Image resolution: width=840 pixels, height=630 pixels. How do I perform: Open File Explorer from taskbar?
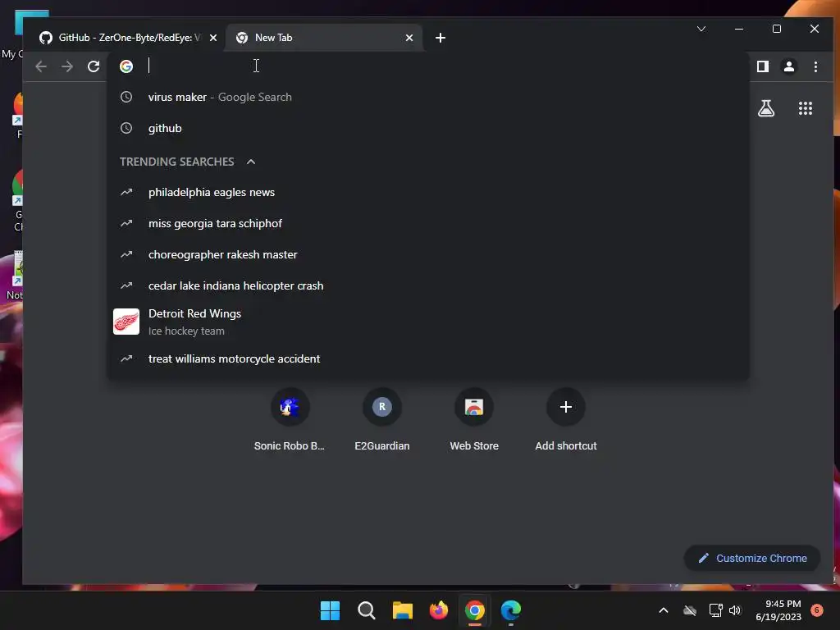coord(402,610)
